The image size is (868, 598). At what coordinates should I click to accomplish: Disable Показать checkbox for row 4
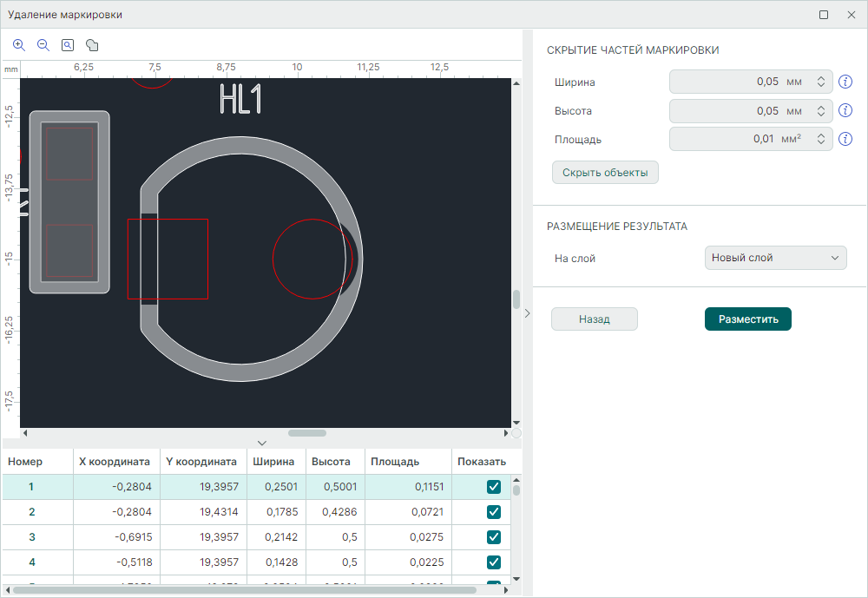click(494, 562)
